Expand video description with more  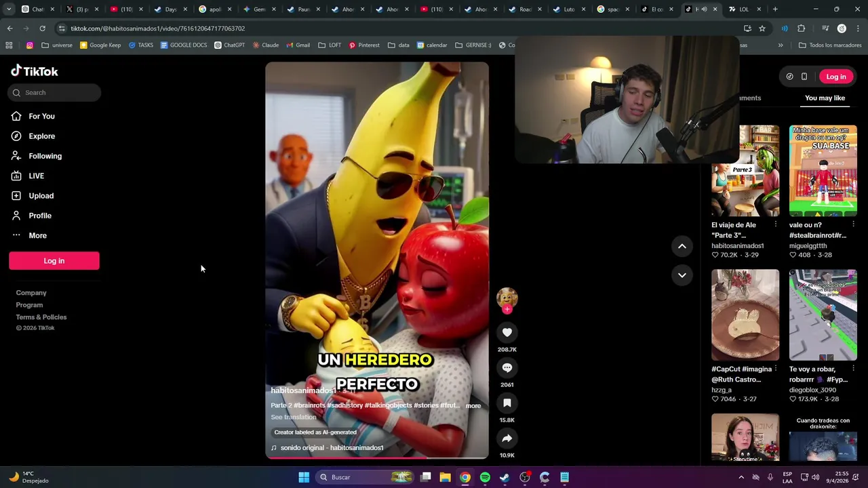pyautogui.click(x=473, y=406)
